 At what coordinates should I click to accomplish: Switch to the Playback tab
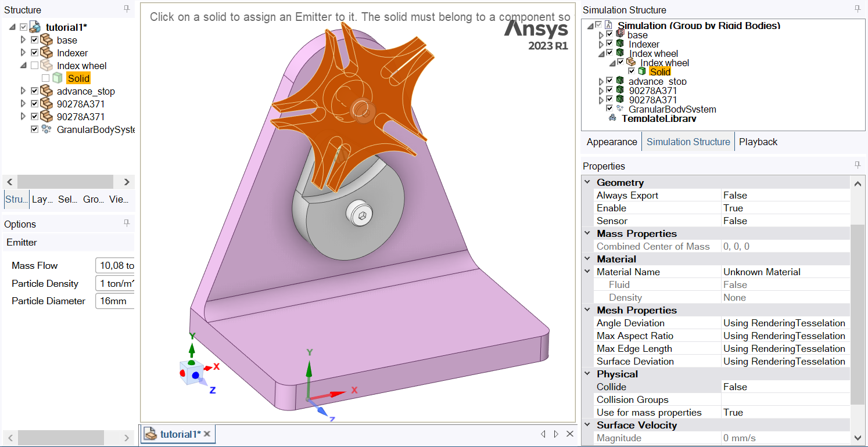click(x=758, y=142)
